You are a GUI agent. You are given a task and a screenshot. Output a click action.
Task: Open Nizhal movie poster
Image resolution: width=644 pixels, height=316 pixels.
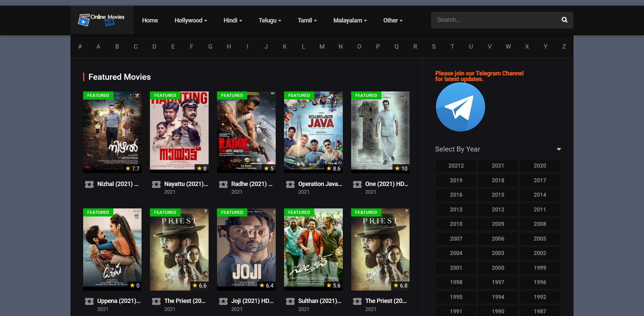click(x=112, y=132)
